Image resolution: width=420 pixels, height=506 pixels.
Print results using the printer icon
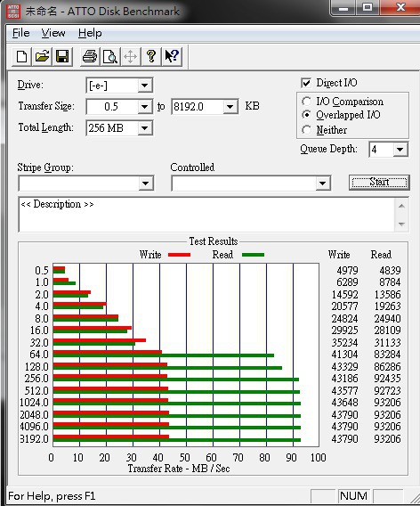click(x=90, y=57)
